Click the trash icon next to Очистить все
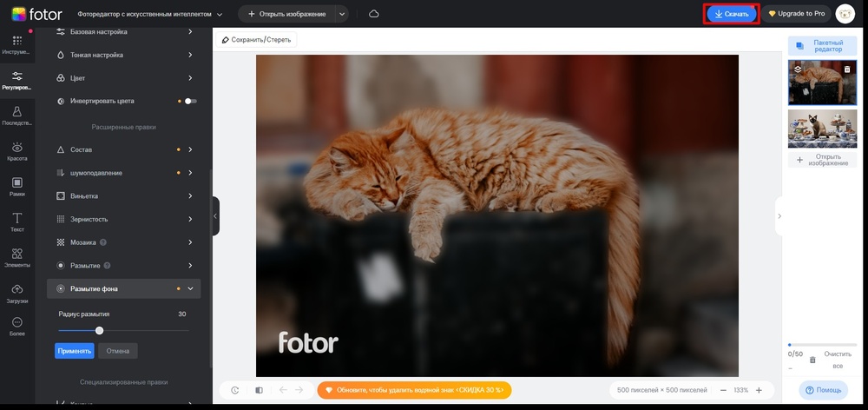 pyautogui.click(x=812, y=360)
